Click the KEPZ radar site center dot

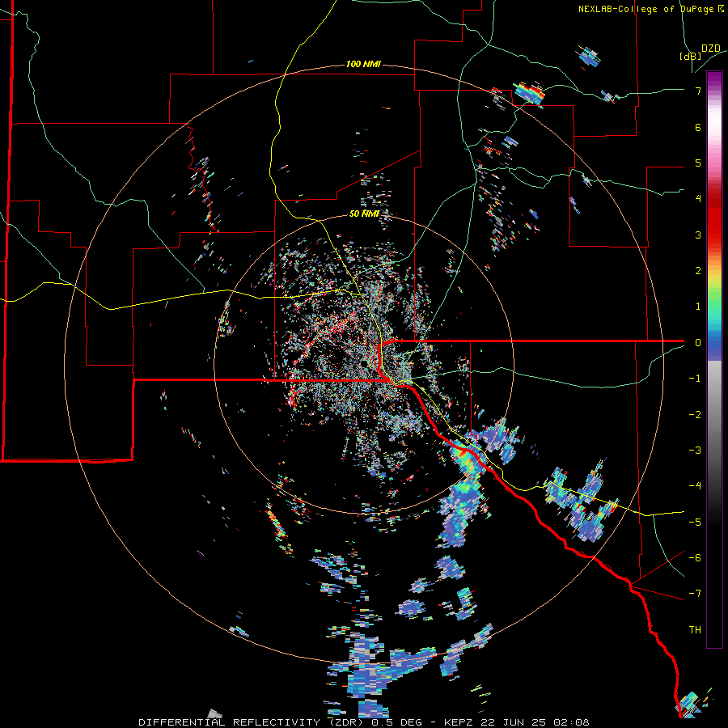pos(364,363)
